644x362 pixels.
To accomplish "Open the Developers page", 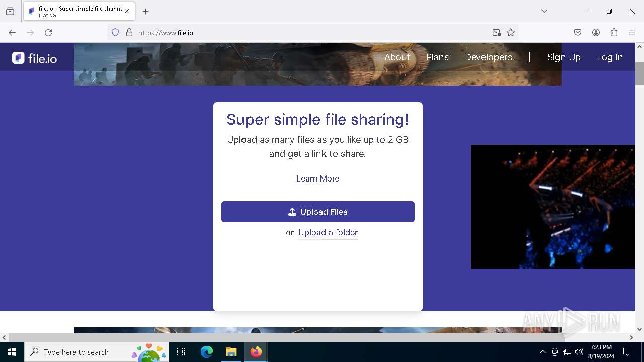I will pyautogui.click(x=489, y=57).
